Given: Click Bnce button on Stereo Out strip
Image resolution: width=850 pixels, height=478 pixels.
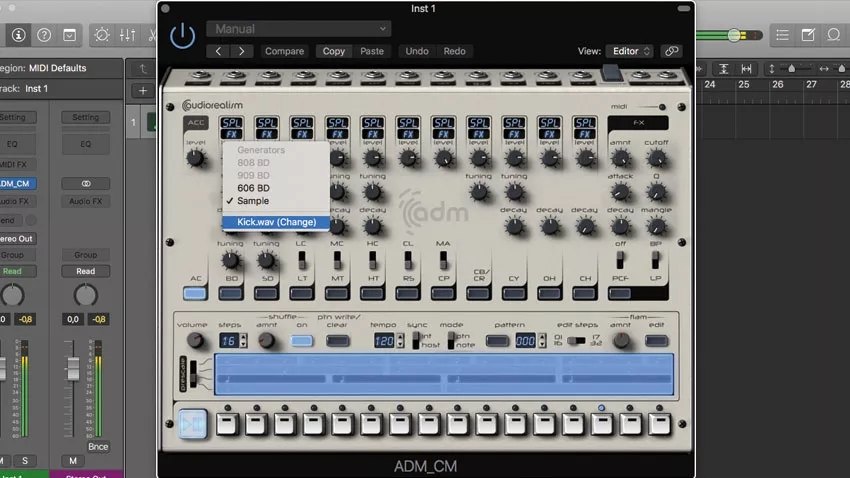Looking at the screenshot, I should [98, 447].
